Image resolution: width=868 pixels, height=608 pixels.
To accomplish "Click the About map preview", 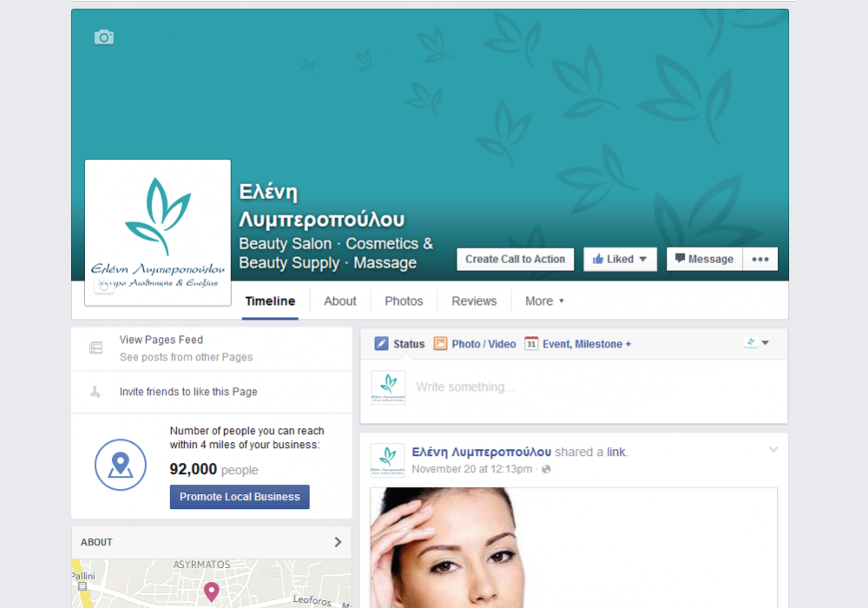I will pos(212,584).
